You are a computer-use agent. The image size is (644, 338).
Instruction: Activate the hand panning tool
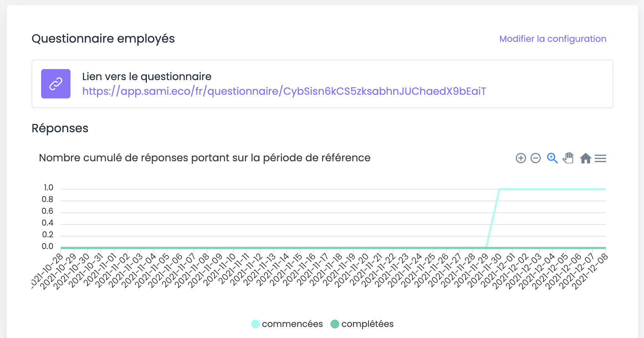point(568,158)
